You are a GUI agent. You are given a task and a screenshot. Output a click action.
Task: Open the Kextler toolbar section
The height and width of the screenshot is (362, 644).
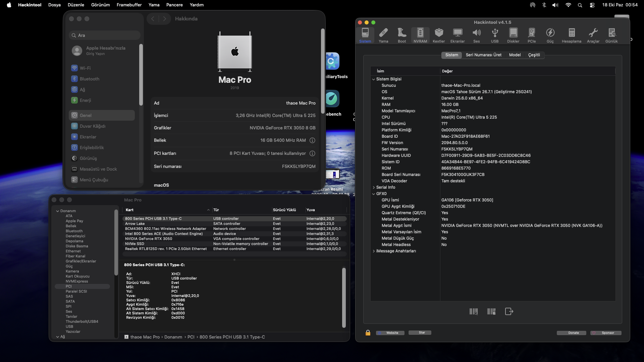click(x=439, y=36)
